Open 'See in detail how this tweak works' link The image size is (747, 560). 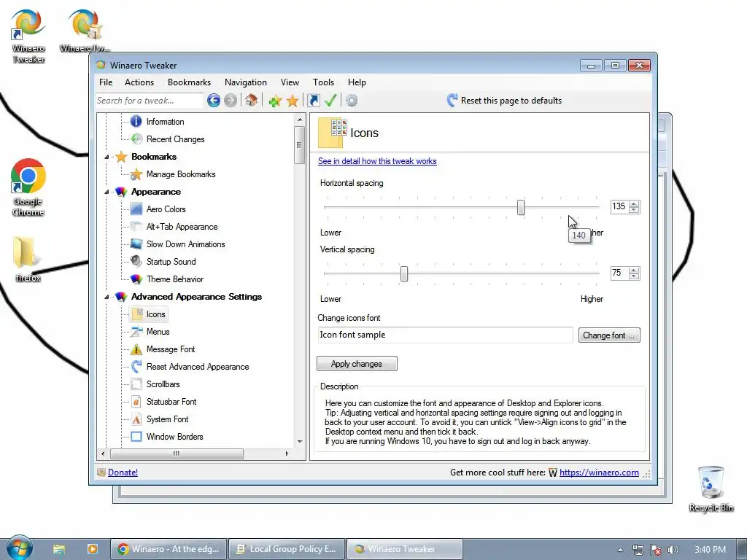[x=377, y=161]
